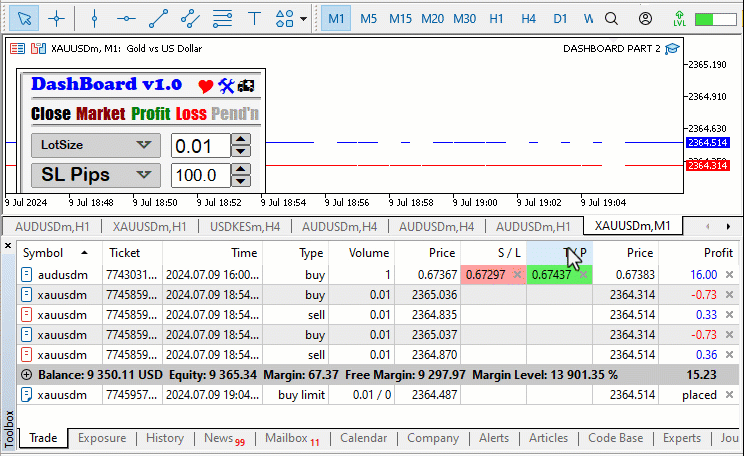Sort trades by Profit column

pyautogui.click(x=699, y=253)
